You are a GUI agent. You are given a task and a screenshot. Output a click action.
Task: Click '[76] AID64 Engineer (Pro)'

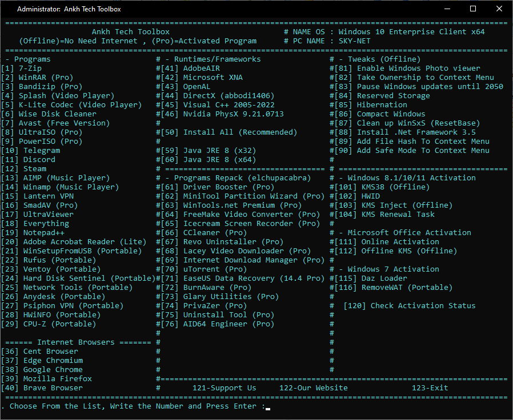[x=218, y=325]
